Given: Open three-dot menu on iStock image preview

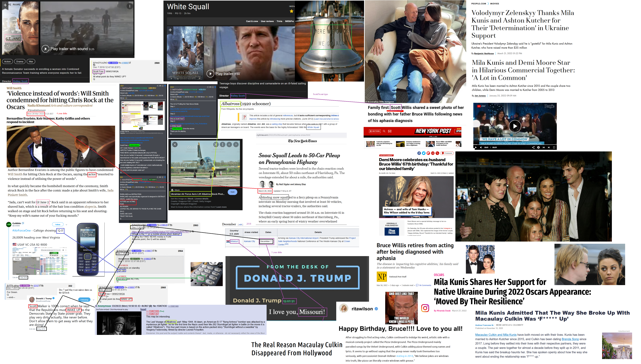Looking at the screenshot, I should tap(223, 144).
